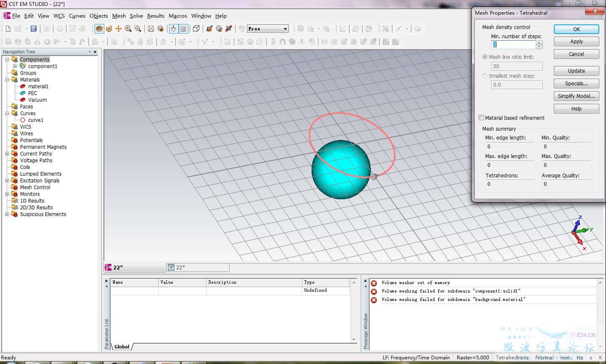Viewport: 606px width, 364px height.
Task: Increase Min. number of steps
Action: [x=539, y=42]
